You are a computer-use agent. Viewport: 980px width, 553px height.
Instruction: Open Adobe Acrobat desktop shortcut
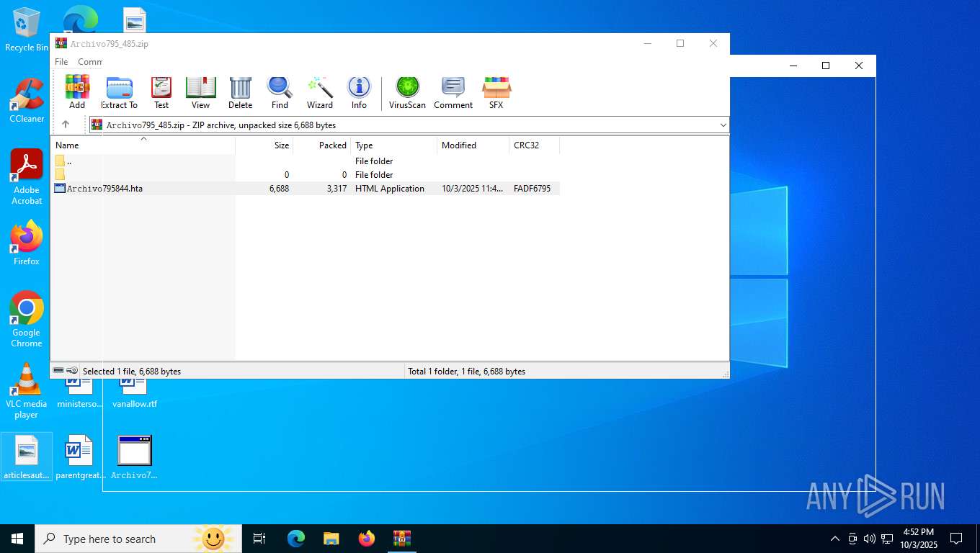[x=27, y=177]
